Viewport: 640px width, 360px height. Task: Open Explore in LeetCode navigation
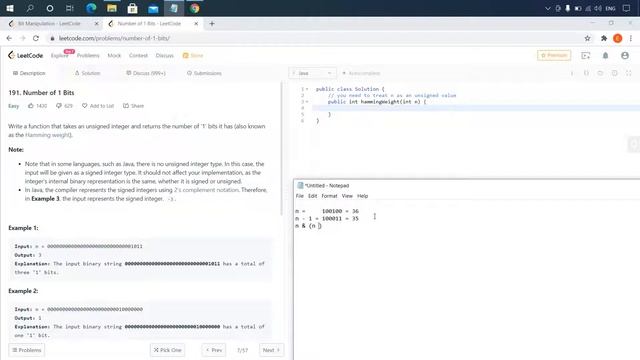(x=59, y=56)
